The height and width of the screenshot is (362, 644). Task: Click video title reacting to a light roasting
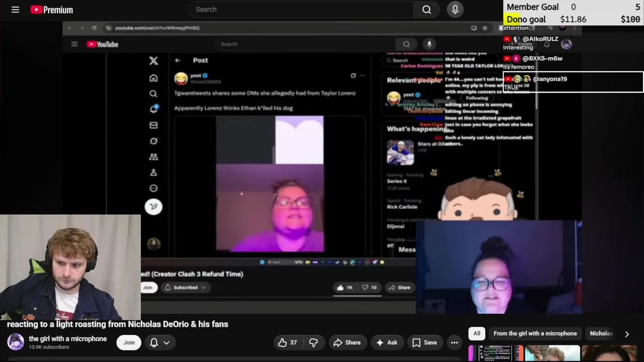pyautogui.click(x=118, y=324)
